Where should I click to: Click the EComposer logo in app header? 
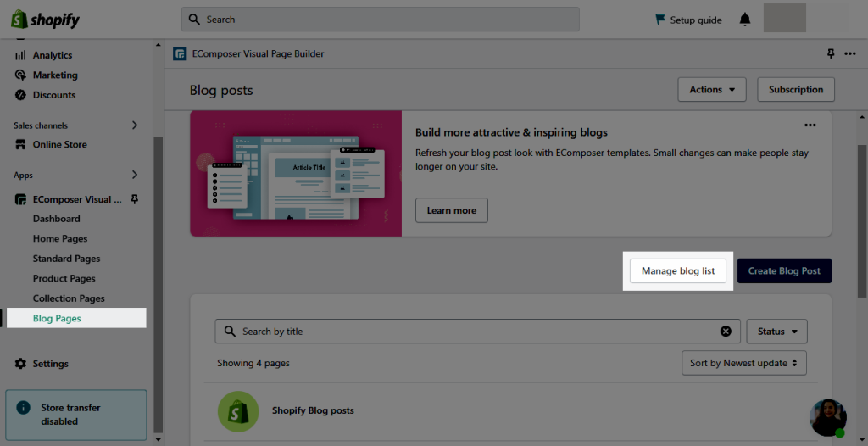pyautogui.click(x=180, y=53)
